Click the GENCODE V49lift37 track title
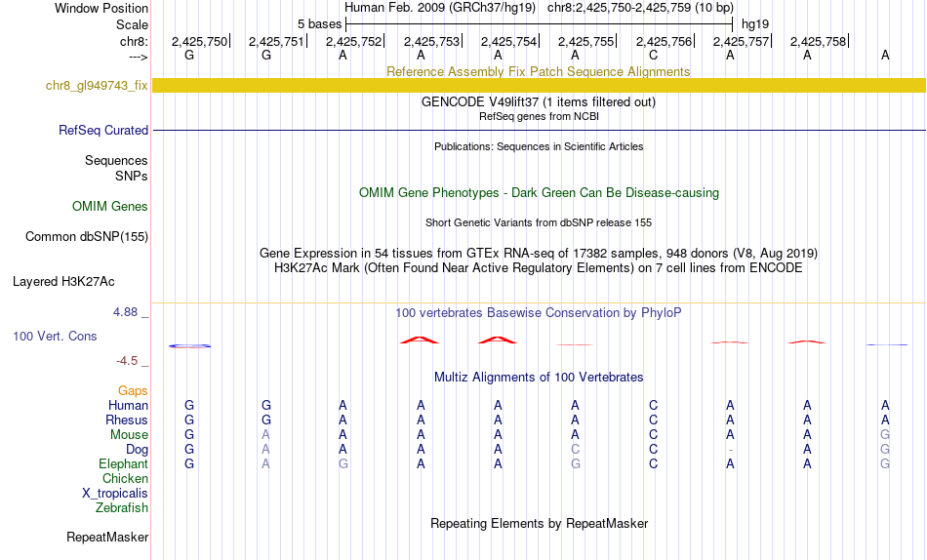Viewport: 927px width, 560px height. click(539, 101)
